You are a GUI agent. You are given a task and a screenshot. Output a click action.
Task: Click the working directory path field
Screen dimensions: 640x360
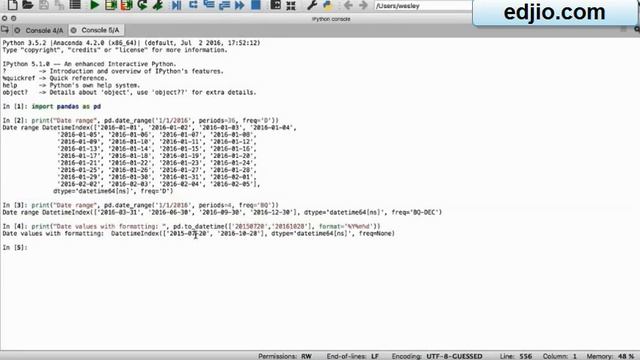(423, 6)
